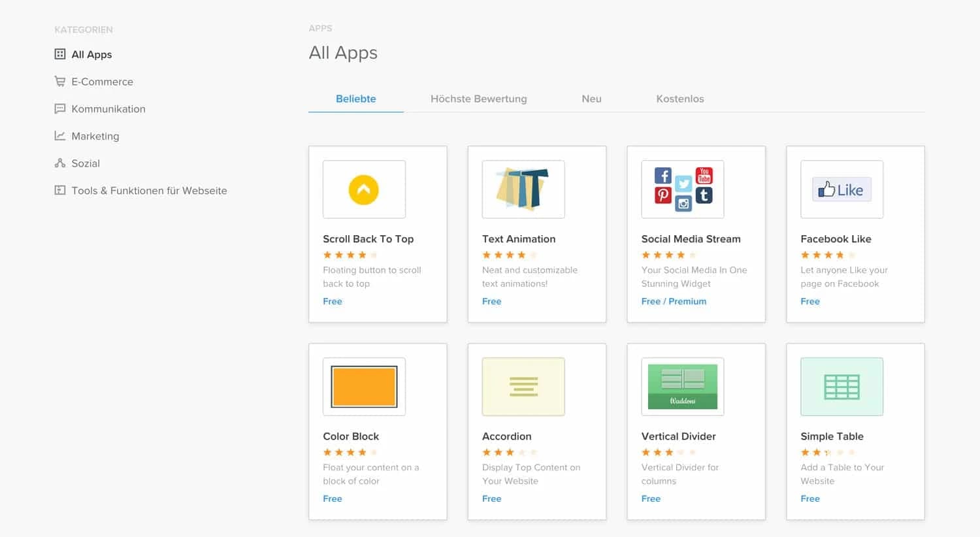The width and height of the screenshot is (980, 537).
Task: Click the Sozial share icon
Action: tap(60, 163)
